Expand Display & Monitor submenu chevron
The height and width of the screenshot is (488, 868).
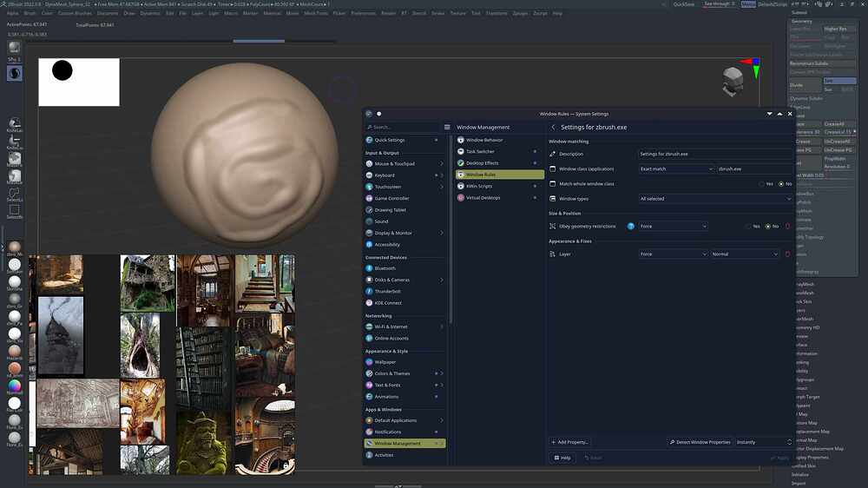pyautogui.click(x=442, y=234)
